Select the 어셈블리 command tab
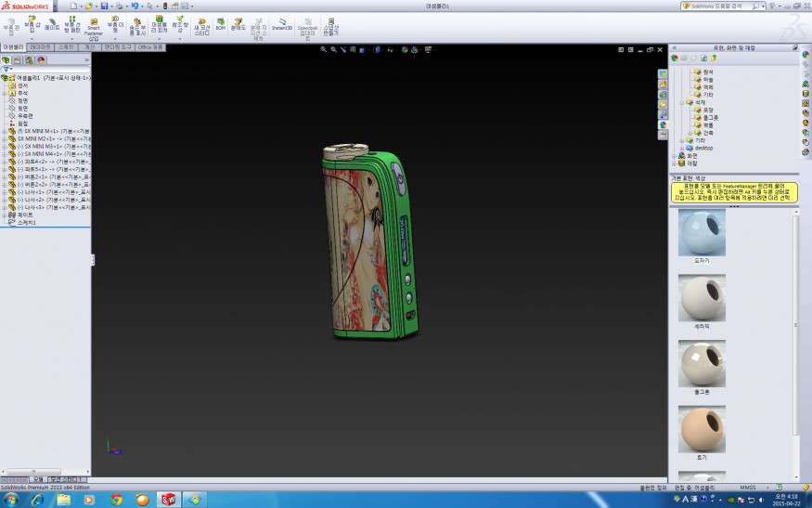Screen dimensions: 812x508 (14, 47)
